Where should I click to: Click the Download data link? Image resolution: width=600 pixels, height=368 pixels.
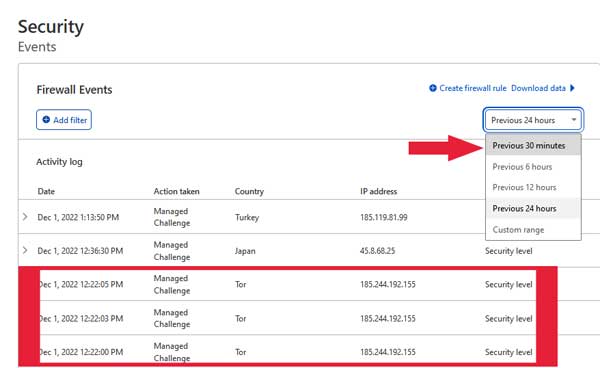[538, 88]
